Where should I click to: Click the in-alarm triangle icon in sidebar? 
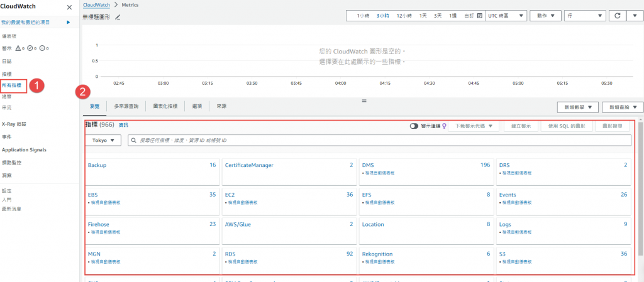tap(18, 48)
